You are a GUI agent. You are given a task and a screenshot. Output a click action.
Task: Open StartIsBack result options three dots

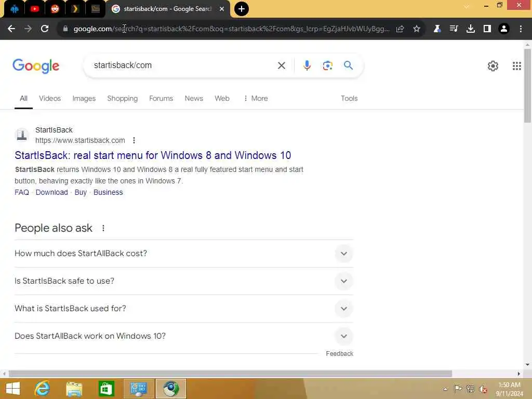tap(134, 140)
